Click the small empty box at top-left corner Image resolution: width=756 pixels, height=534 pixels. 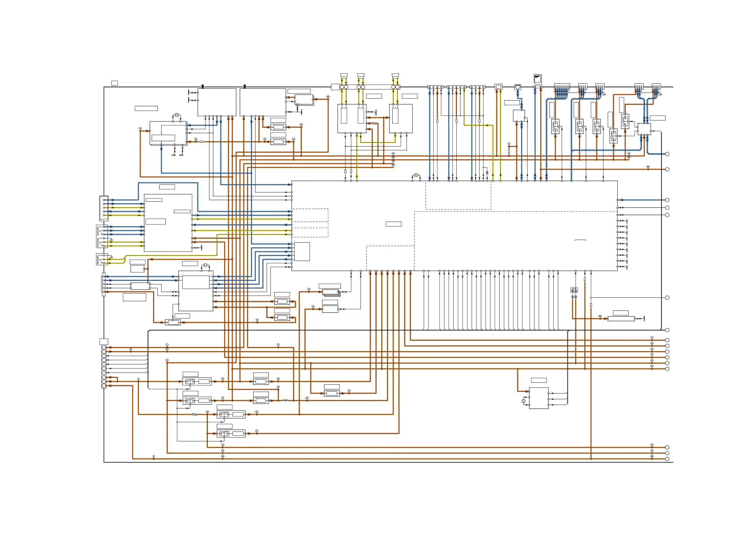click(115, 83)
